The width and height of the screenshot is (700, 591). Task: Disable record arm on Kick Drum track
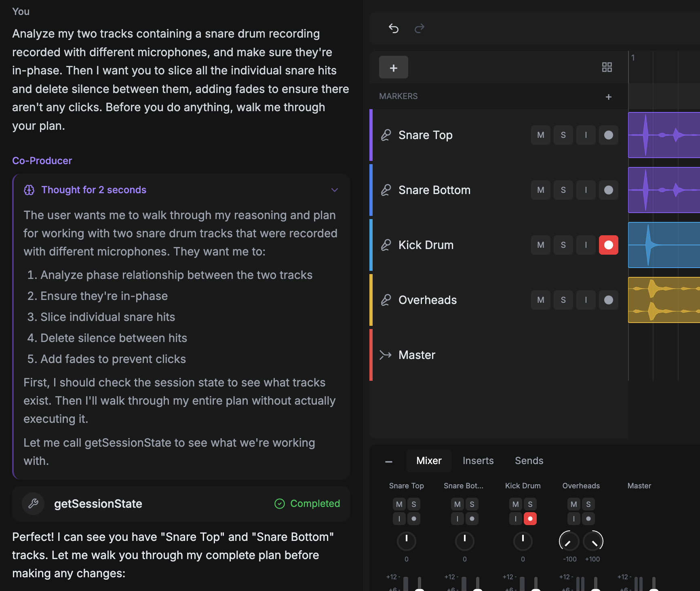608,245
